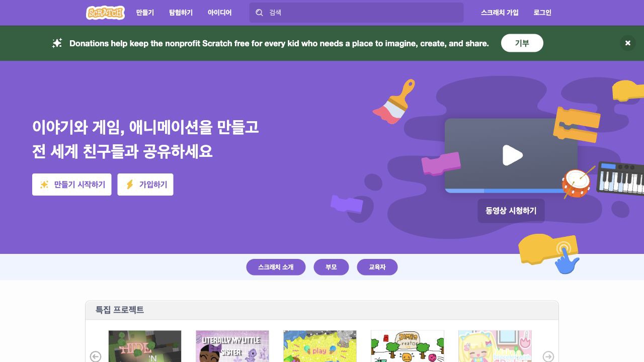This screenshot has height=362, width=644.
Task: Click the search magnifier icon
Action: [259, 13]
